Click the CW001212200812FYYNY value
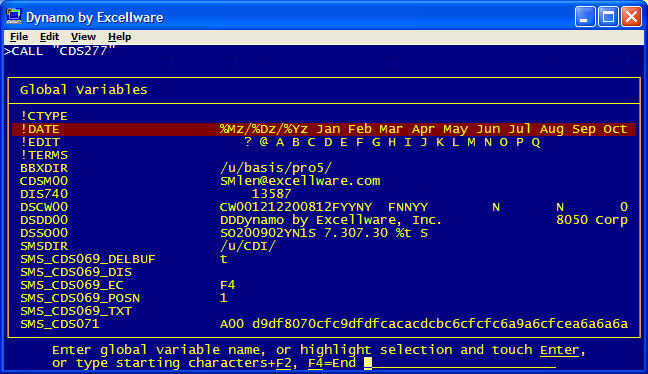Viewport: 648px width, 374px height. 296,207
